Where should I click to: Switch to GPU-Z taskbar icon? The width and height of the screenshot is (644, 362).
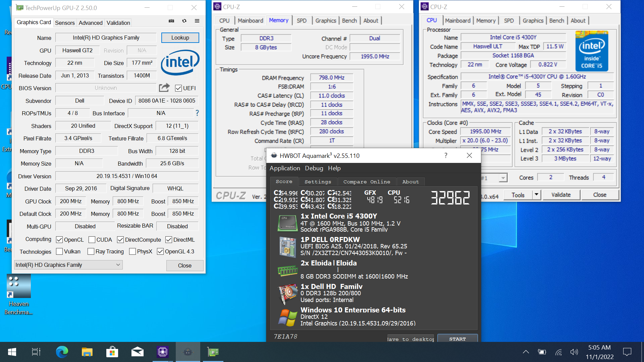213,352
